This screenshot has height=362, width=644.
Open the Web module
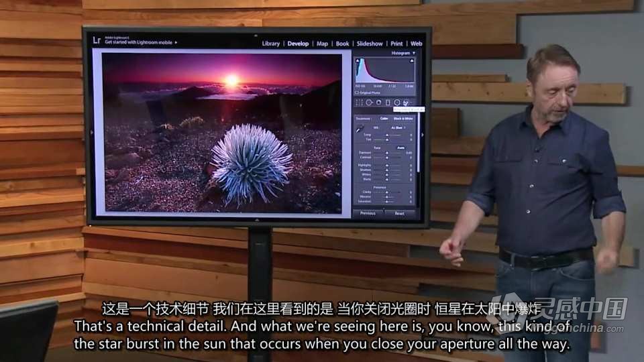416,44
